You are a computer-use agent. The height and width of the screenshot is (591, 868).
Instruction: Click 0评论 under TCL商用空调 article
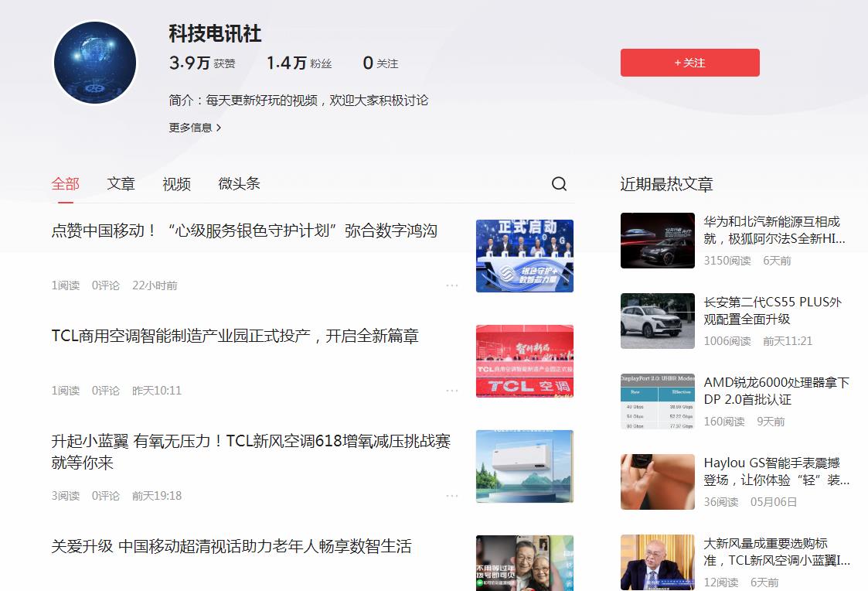(106, 391)
